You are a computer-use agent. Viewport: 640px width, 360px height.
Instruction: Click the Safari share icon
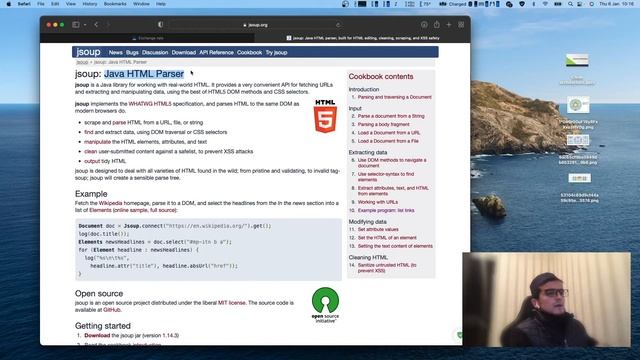click(437, 24)
